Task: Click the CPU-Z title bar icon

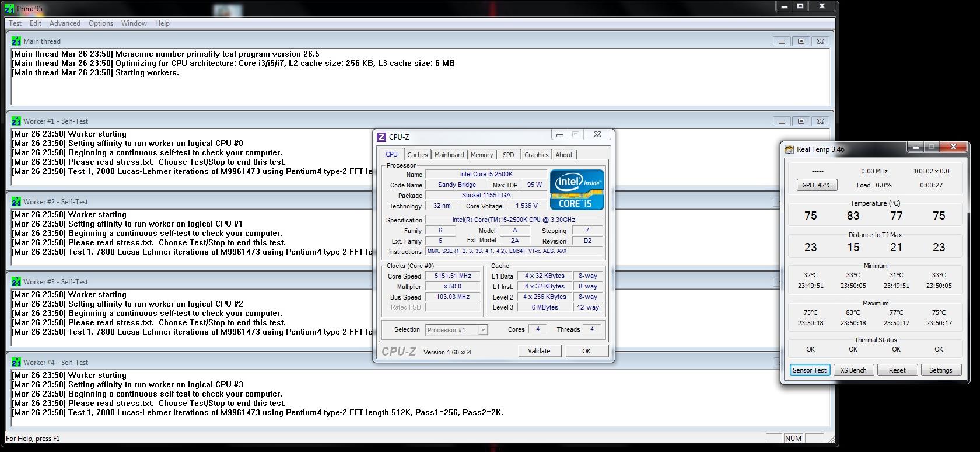Action: pyautogui.click(x=381, y=137)
